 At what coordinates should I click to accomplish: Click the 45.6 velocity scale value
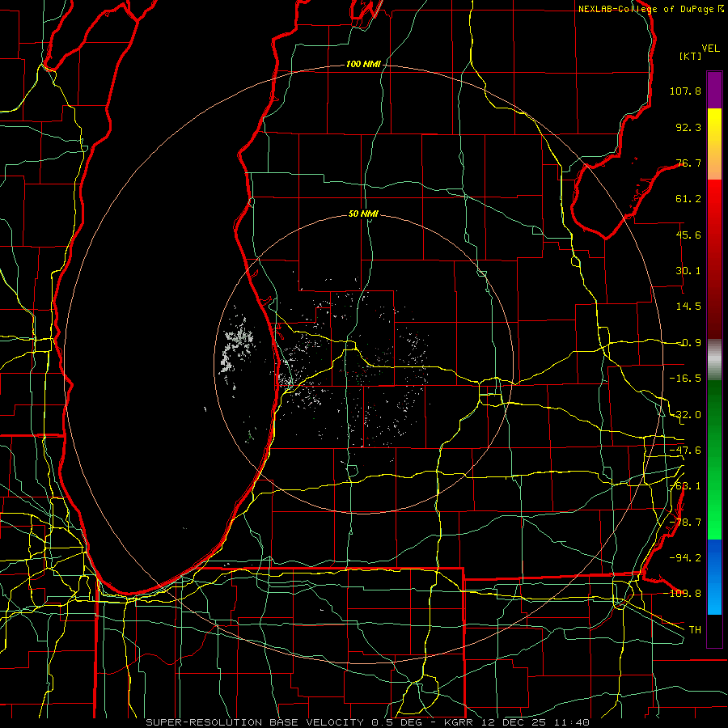click(688, 235)
